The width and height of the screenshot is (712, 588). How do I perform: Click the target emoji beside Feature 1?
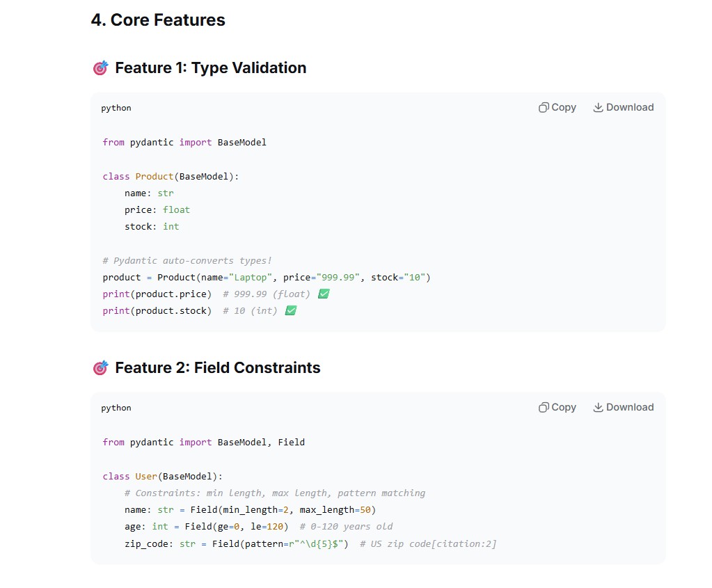click(x=101, y=68)
